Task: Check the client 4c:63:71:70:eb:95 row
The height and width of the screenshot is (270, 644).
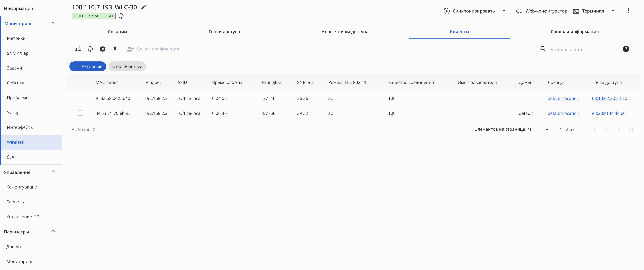Action: 80,113
